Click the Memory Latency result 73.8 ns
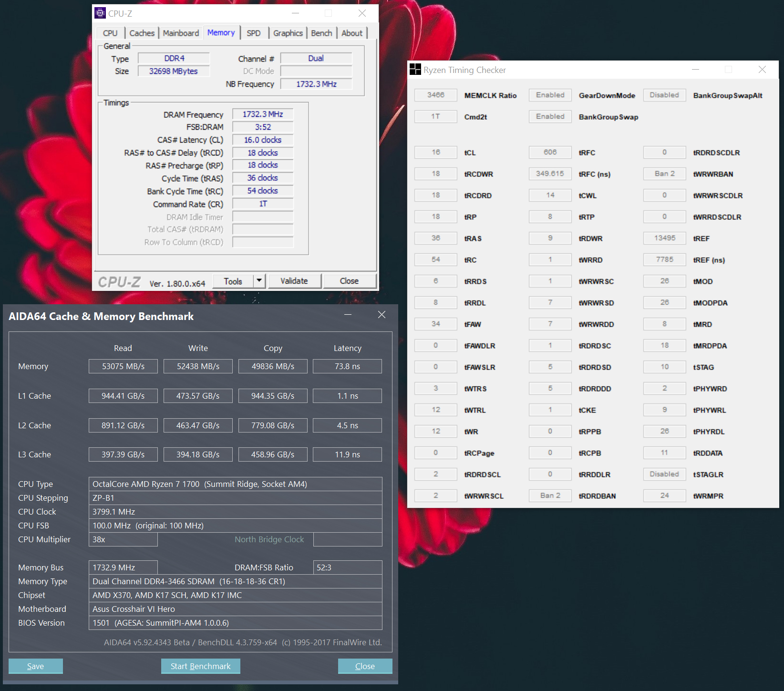This screenshot has width=784, height=691. click(347, 366)
